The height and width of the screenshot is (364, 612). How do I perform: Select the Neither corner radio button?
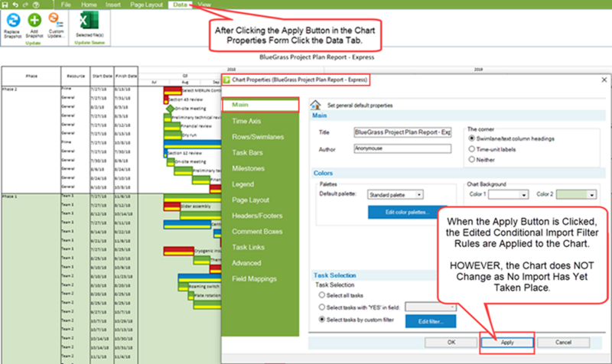coord(471,160)
